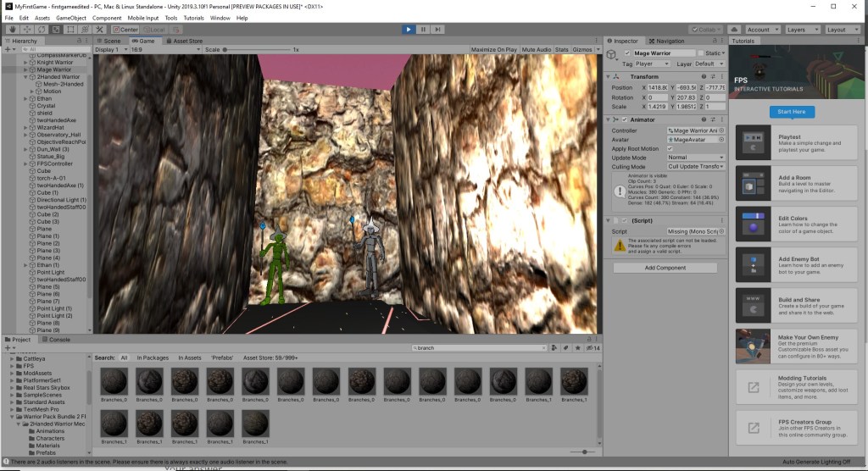868x471 pixels.
Task: Switch to the Scene tab
Action: click(110, 41)
